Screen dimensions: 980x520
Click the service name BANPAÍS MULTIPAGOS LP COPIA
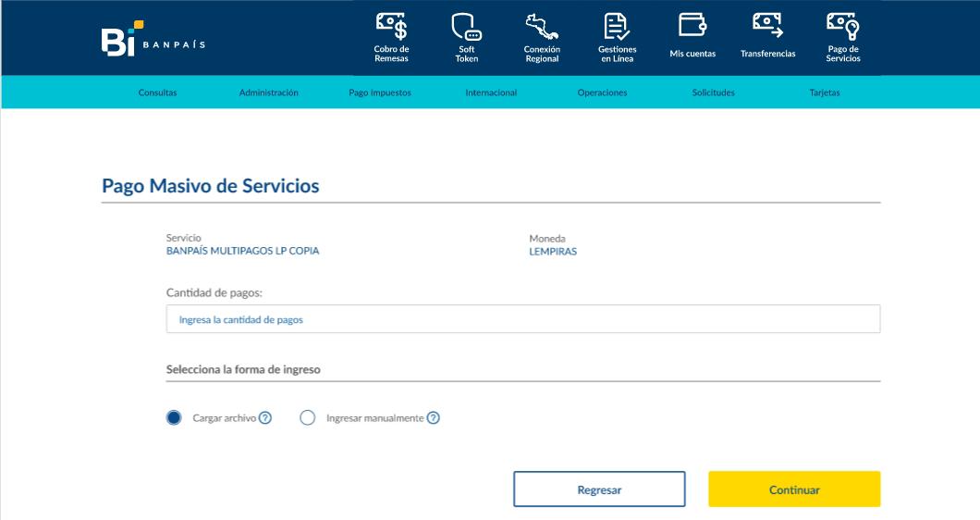[x=242, y=251]
